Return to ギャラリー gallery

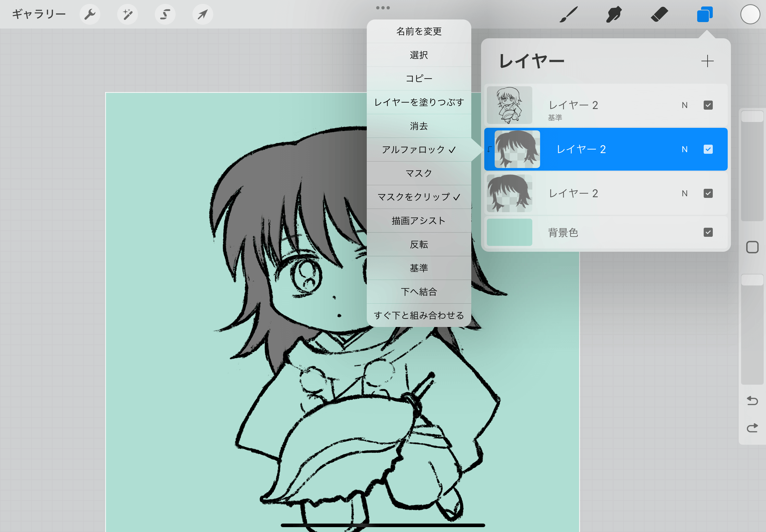(39, 14)
